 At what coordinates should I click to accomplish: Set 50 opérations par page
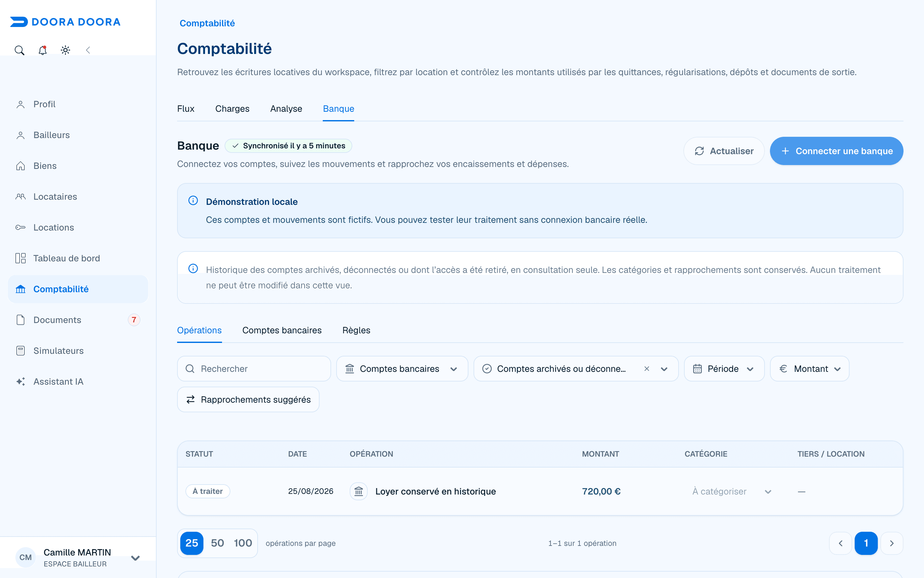217,543
